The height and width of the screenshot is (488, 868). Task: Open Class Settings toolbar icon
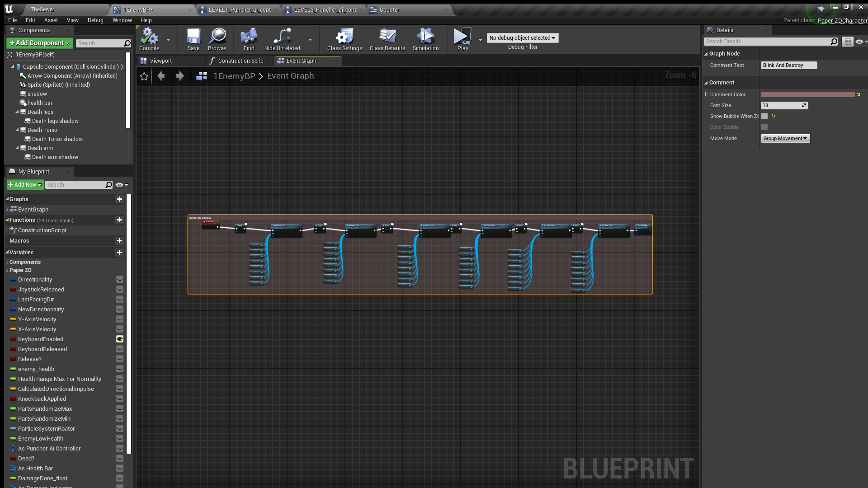344,36
